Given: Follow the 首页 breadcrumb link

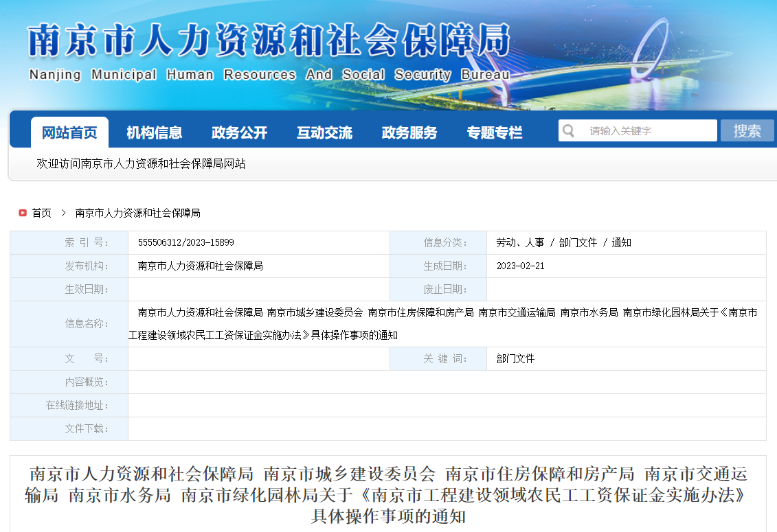Looking at the screenshot, I should pyautogui.click(x=42, y=213).
